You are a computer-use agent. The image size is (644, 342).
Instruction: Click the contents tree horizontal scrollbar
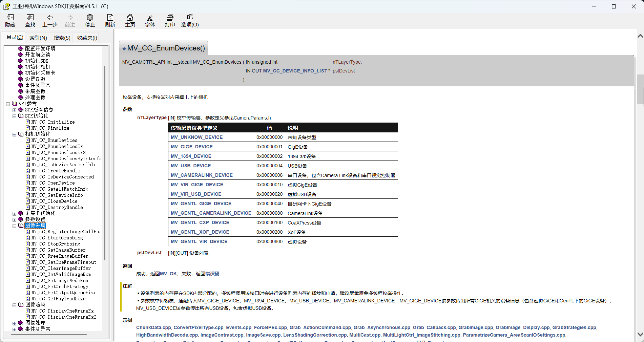[x=49, y=334]
